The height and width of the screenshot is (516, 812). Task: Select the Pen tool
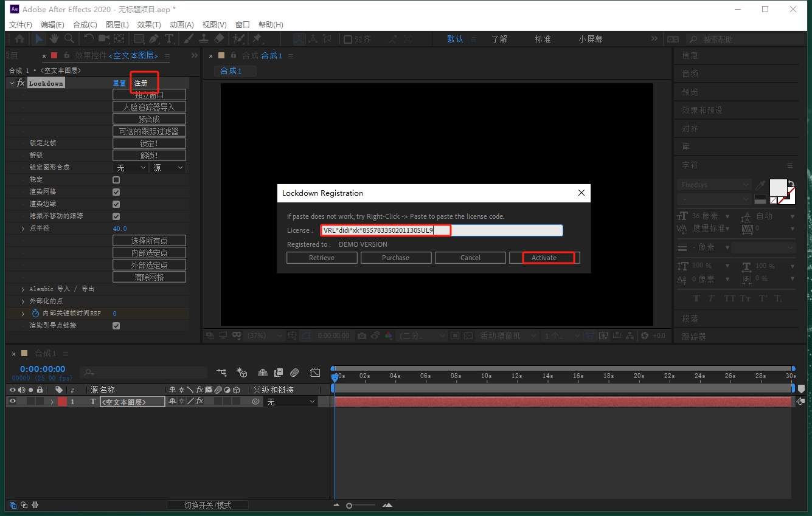pos(154,38)
